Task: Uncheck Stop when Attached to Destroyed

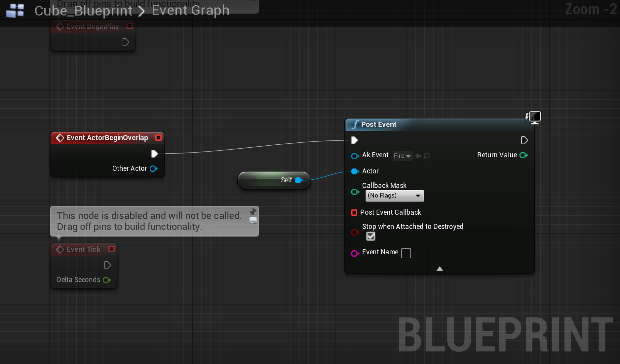Action: [370, 236]
